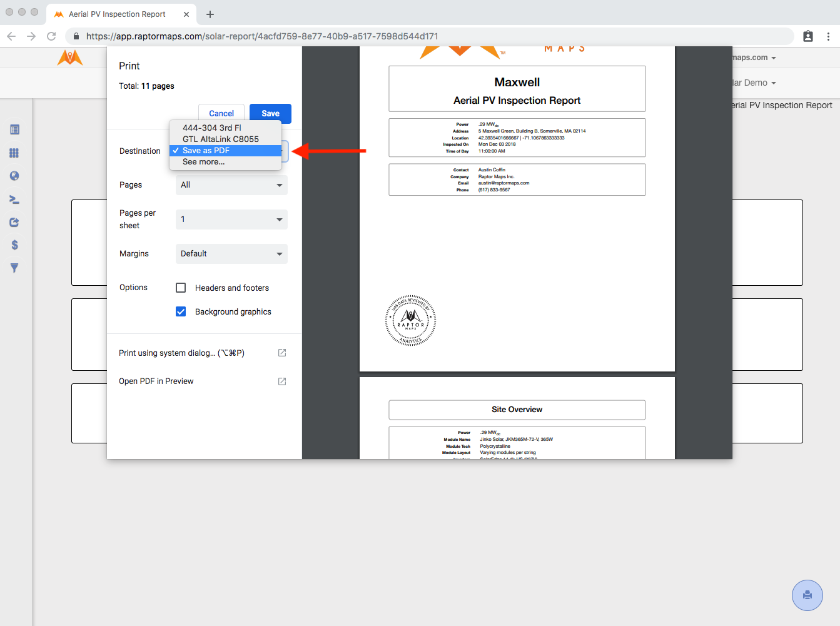Open the Pages dropdown showing All
Viewport: 840px width, 626px height.
click(231, 185)
